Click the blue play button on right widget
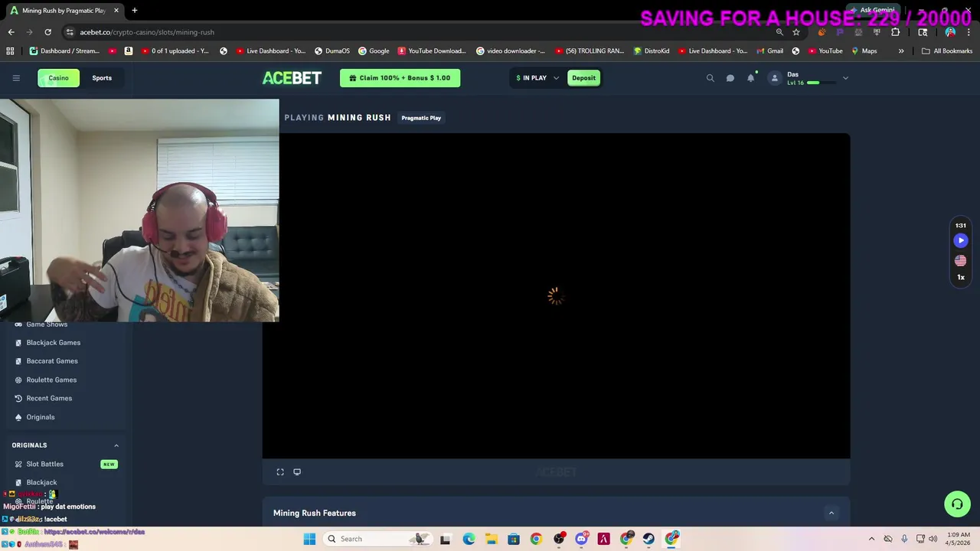The width and height of the screenshot is (980, 551). tap(961, 240)
